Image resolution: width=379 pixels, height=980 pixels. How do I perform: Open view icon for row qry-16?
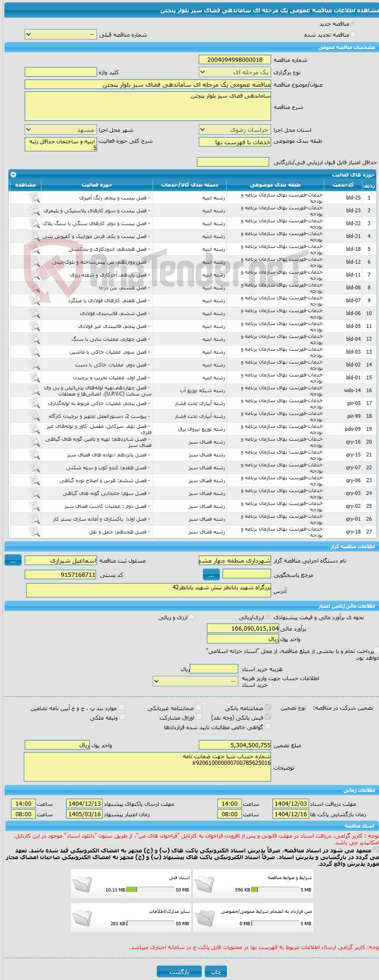click(x=34, y=442)
